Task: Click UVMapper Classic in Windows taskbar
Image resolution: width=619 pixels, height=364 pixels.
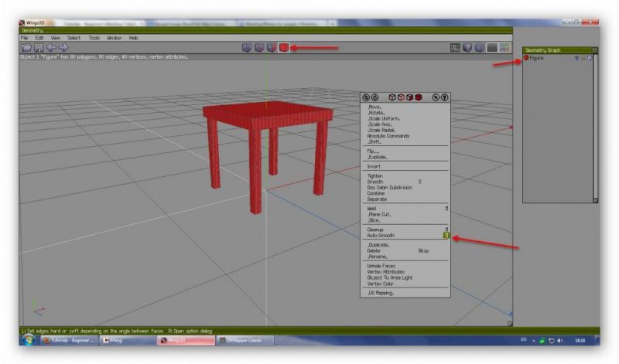Action: 242,340
